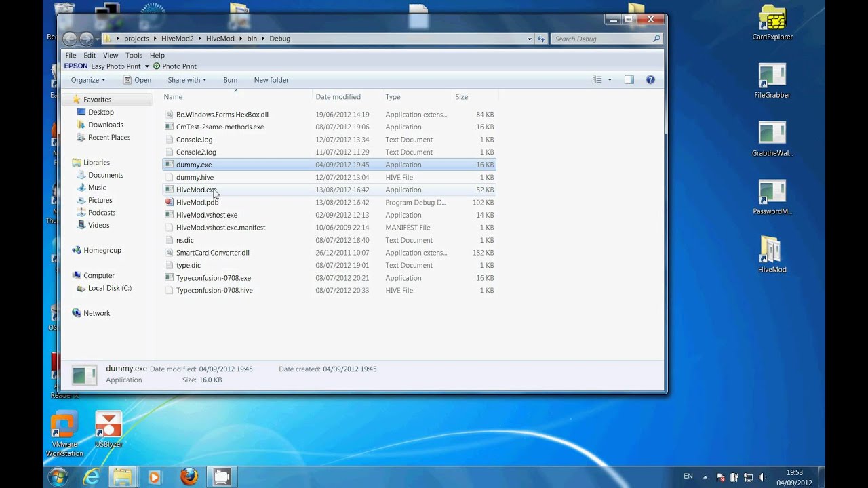Click the Typeconfusion-0708.exe file icon
The width and height of the screenshot is (868, 488).
169,278
